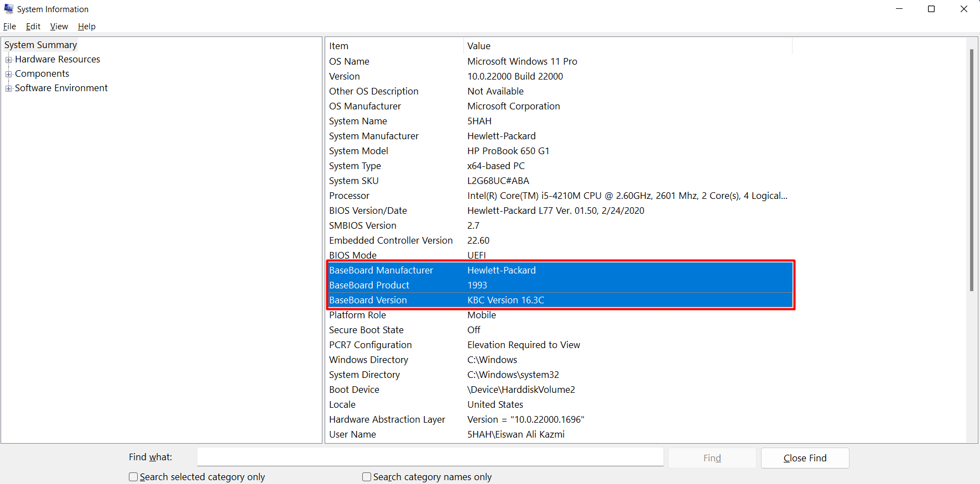
Task: Select the Windows Directory row
Action: pos(560,360)
